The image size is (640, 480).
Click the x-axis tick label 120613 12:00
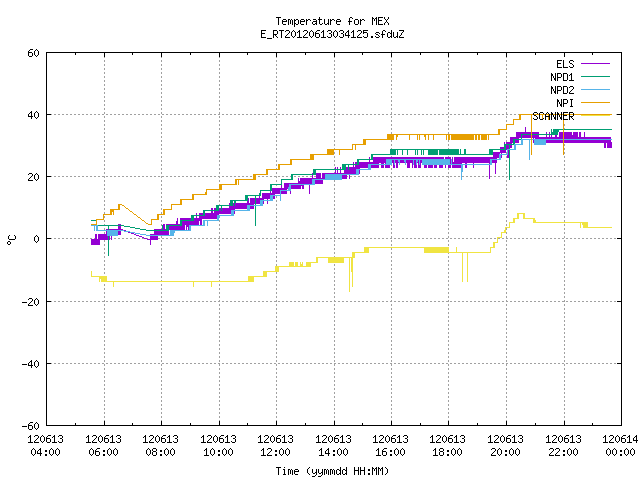pos(276,446)
